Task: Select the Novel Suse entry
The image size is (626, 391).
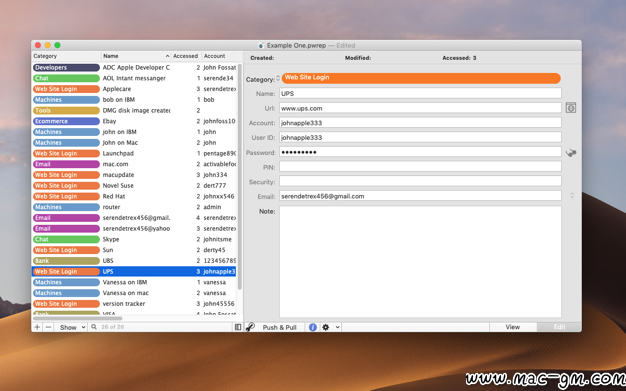Action: click(134, 186)
